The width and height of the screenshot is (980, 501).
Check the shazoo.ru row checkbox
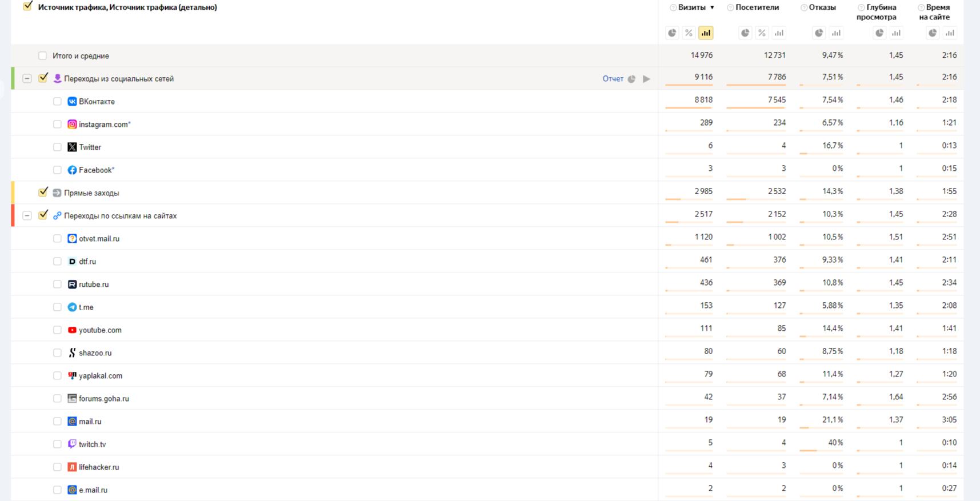pos(57,352)
